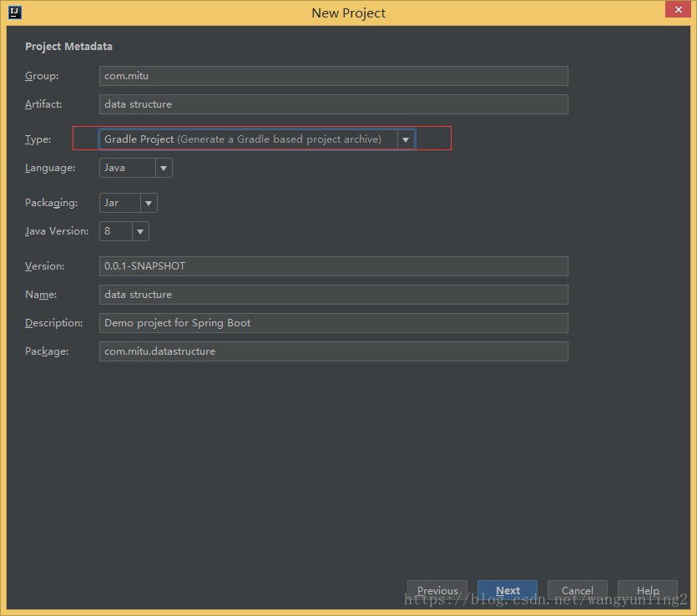697x616 pixels.
Task: Focus the Artifact input field
Action: pyautogui.click(x=333, y=104)
